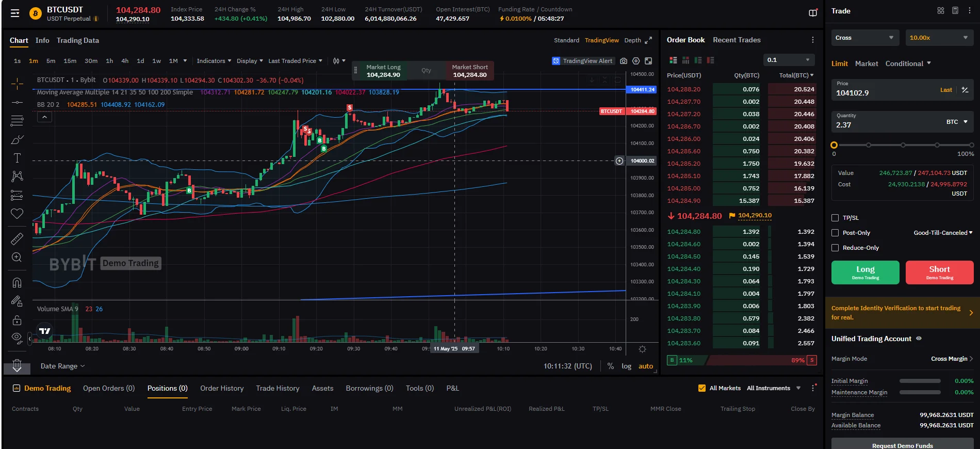Screen dimensions: 980x449
Task: Open the hamburger main menu
Action: point(15,13)
